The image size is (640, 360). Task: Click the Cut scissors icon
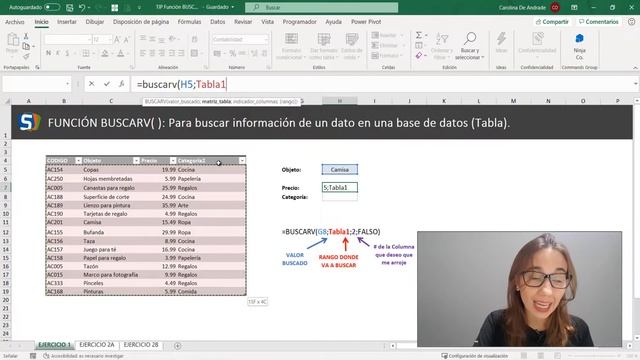(x=26, y=37)
